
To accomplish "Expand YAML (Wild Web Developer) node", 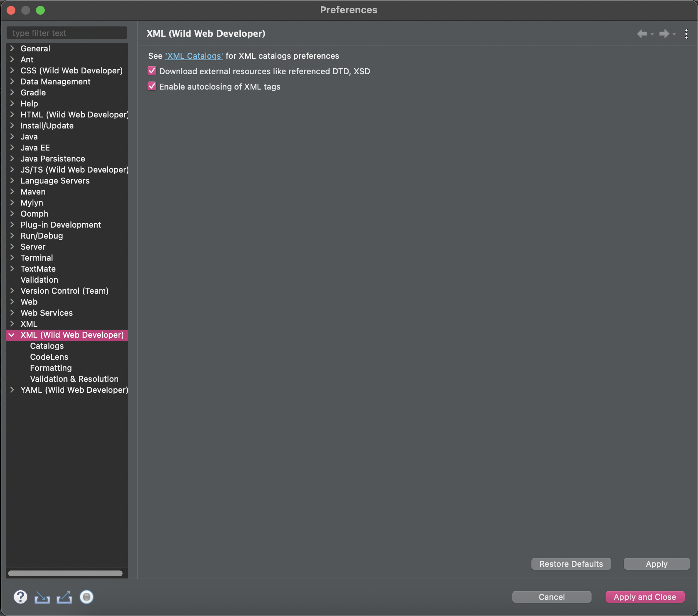I will [12, 390].
